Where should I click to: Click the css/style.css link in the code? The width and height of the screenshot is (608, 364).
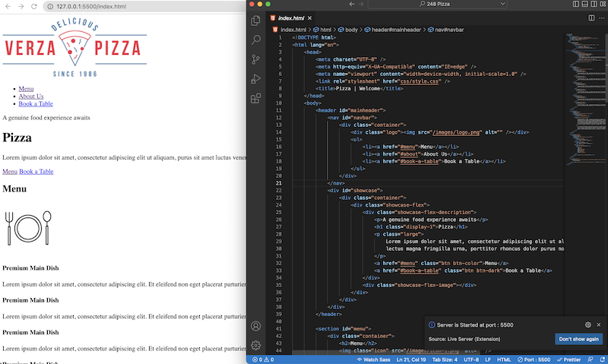420,81
